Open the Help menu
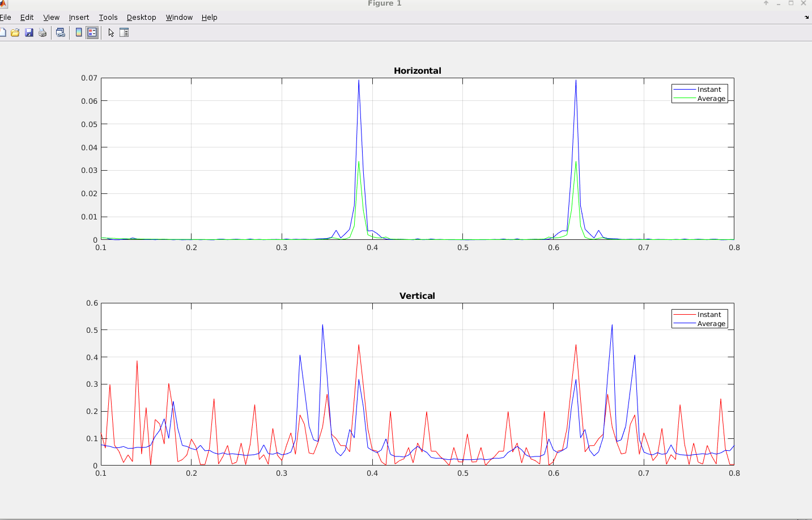812x520 pixels. click(x=209, y=18)
